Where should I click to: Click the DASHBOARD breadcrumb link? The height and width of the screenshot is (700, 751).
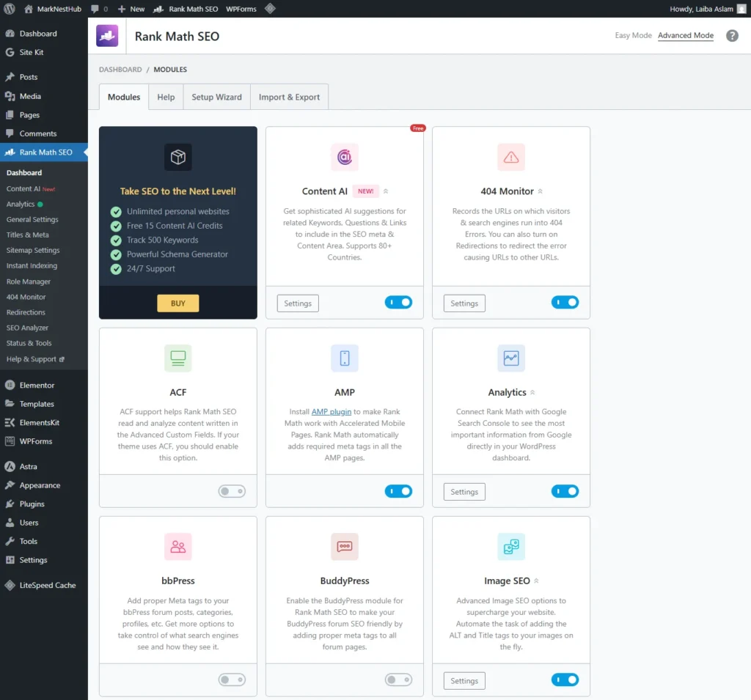pyautogui.click(x=120, y=70)
